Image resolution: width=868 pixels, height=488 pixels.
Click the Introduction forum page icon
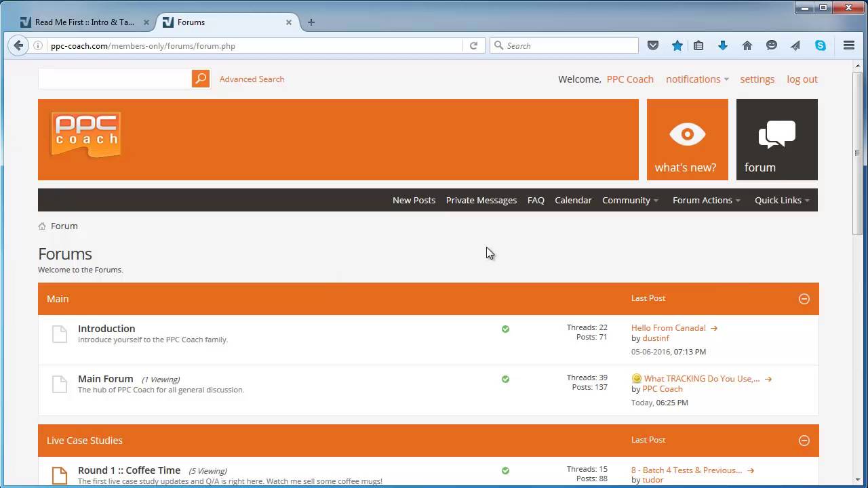pyautogui.click(x=60, y=333)
